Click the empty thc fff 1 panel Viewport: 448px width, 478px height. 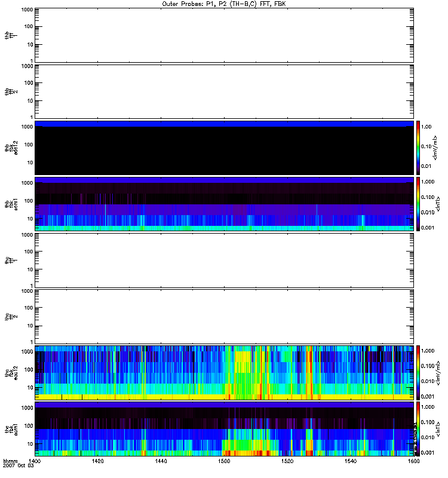point(224,260)
